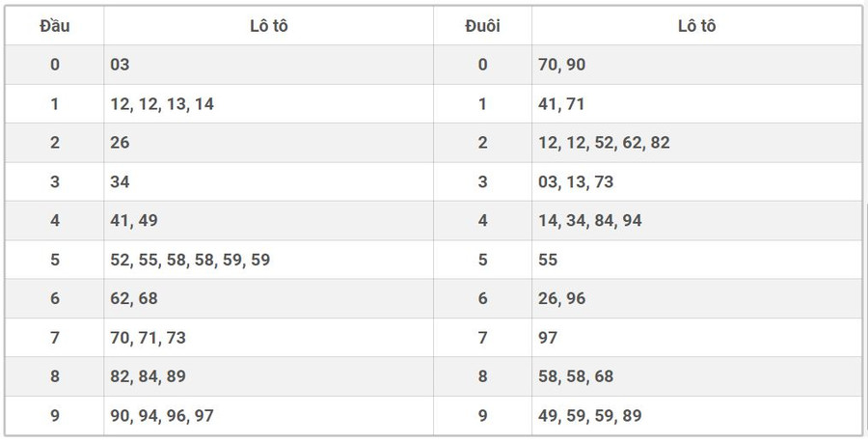This screenshot has width=868, height=442.
Task: Click the "Lô tô" header beside Đuôi
Action: [x=696, y=26]
